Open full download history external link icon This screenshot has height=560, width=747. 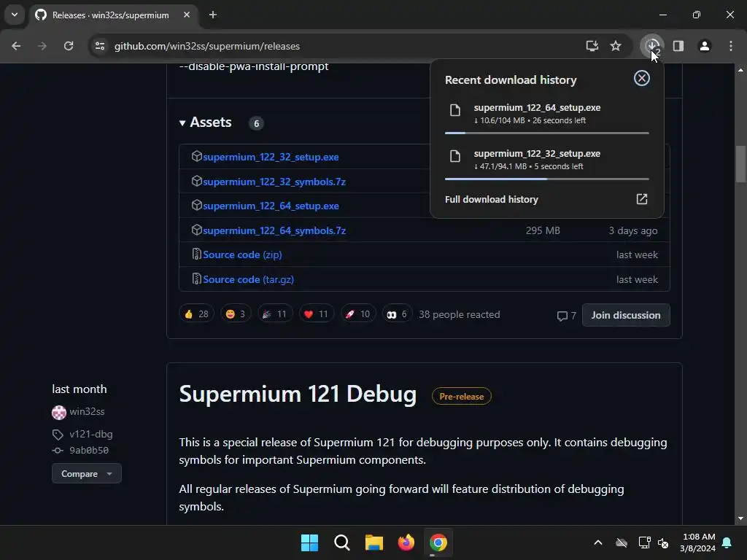[642, 199]
